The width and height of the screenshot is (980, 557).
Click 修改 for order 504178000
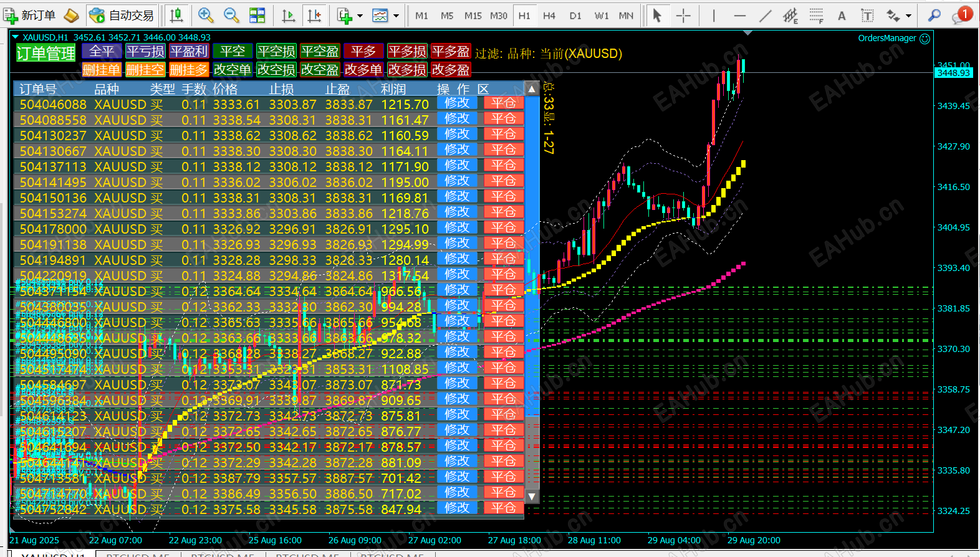(x=457, y=227)
